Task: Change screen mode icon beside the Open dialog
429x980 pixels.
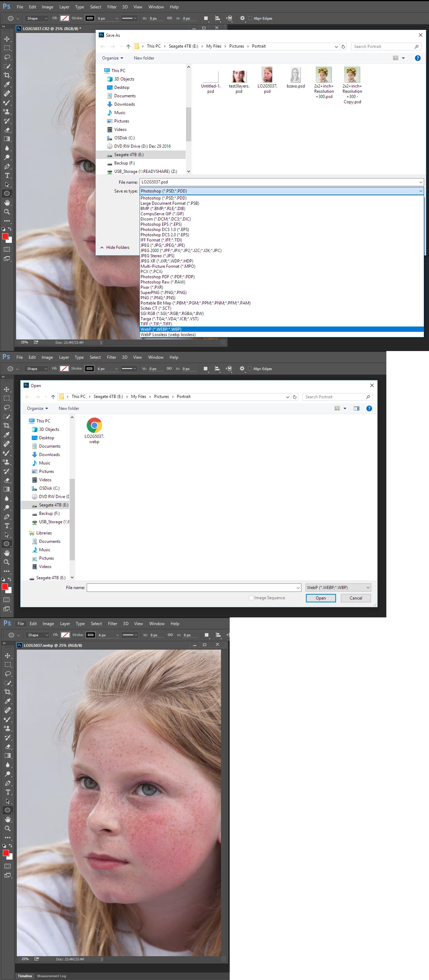Action: coord(7,609)
